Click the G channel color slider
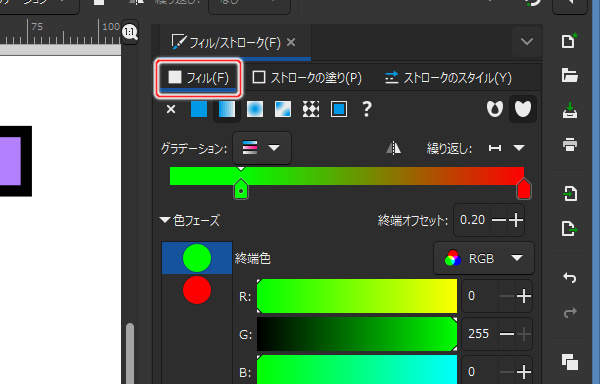Viewport: 600px width, 384px height. 357,334
